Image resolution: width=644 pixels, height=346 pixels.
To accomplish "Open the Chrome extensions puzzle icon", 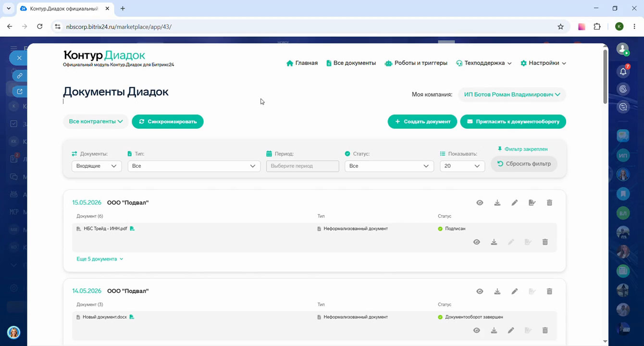I will pyautogui.click(x=597, y=27).
